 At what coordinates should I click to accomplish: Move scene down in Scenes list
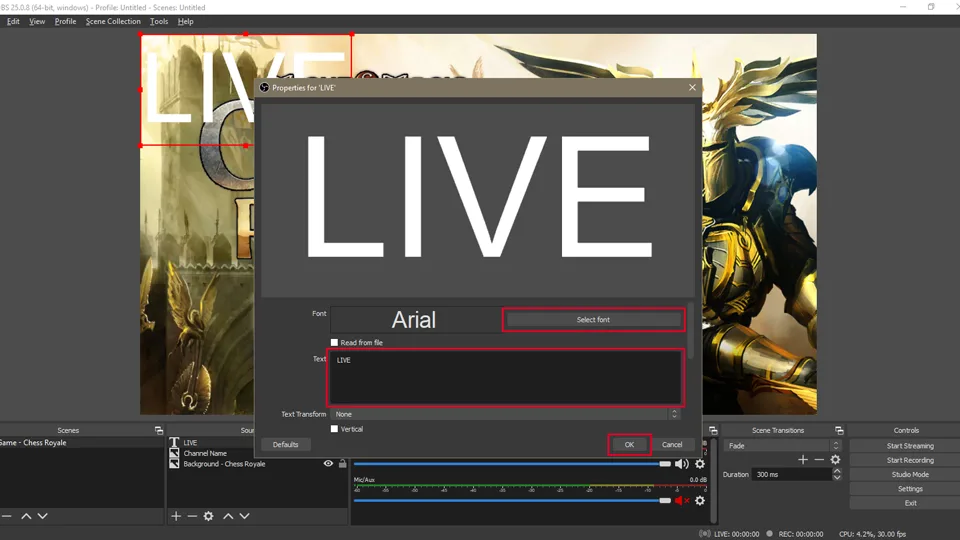[x=42, y=516]
